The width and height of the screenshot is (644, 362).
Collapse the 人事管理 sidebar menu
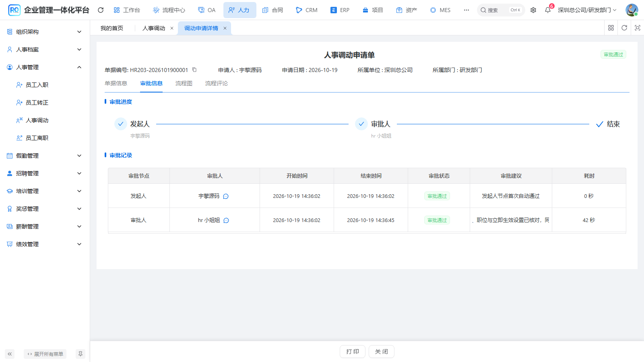pos(45,67)
